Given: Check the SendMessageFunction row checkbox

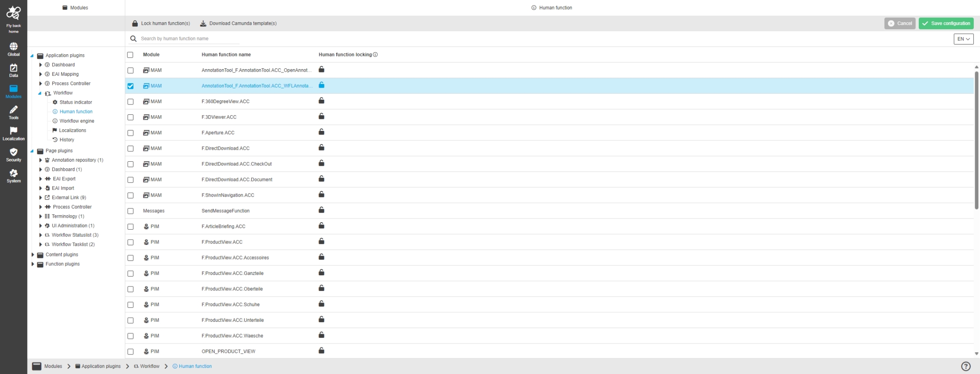Looking at the screenshot, I should pyautogui.click(x=130, y=211).
